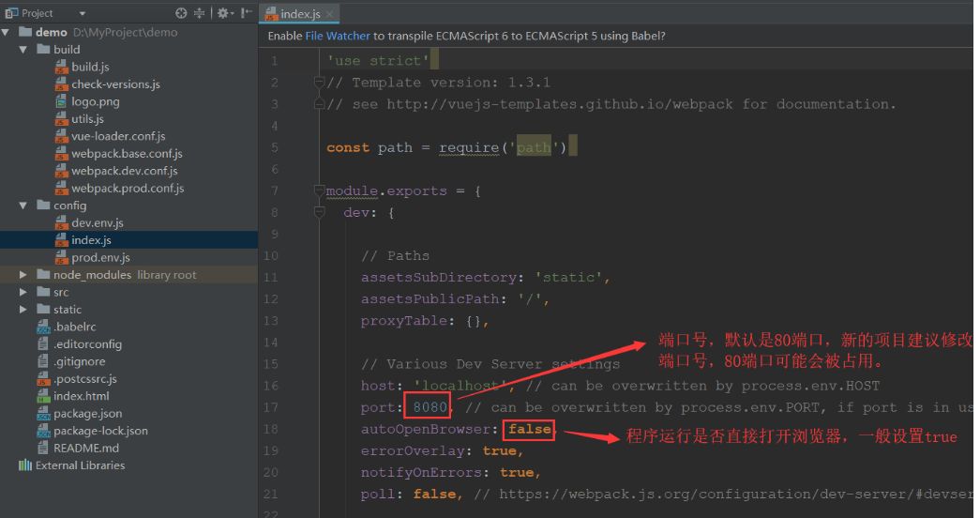The width and height of the screenshot is (980, 518).
Task: Collapse the demo project root
Action: click(x=6, y=32)
